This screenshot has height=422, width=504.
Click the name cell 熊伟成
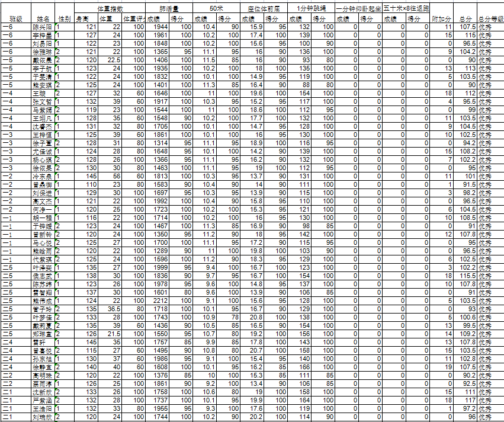click(x=43, y=301)
